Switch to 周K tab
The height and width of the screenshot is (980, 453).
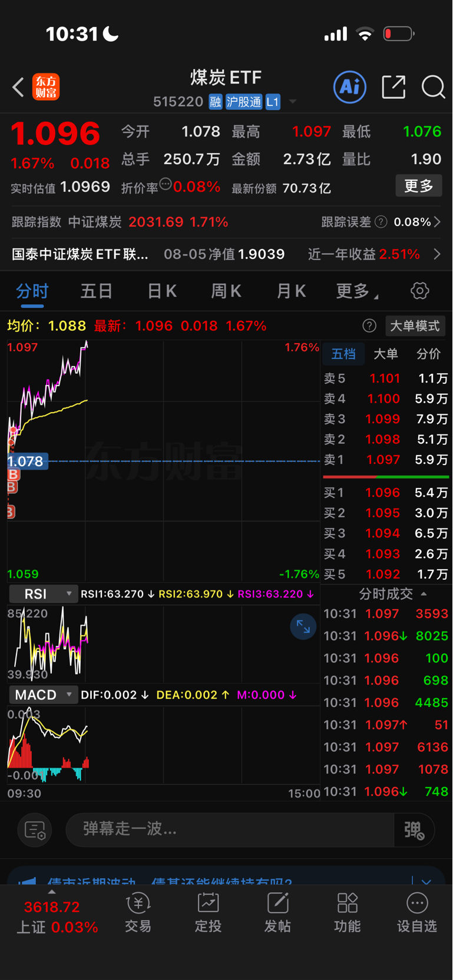pyautogui.click(x=226, y=291)
